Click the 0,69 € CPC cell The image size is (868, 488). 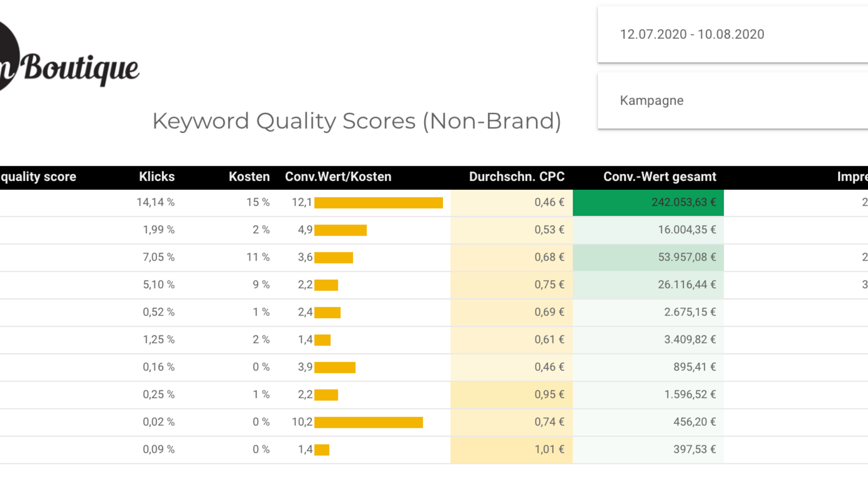point(512,312)
